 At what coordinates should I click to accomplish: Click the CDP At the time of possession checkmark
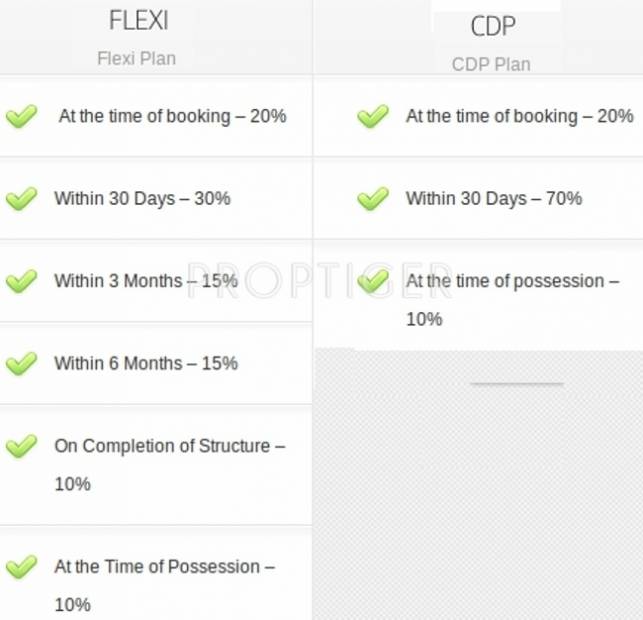coord(373,282)
